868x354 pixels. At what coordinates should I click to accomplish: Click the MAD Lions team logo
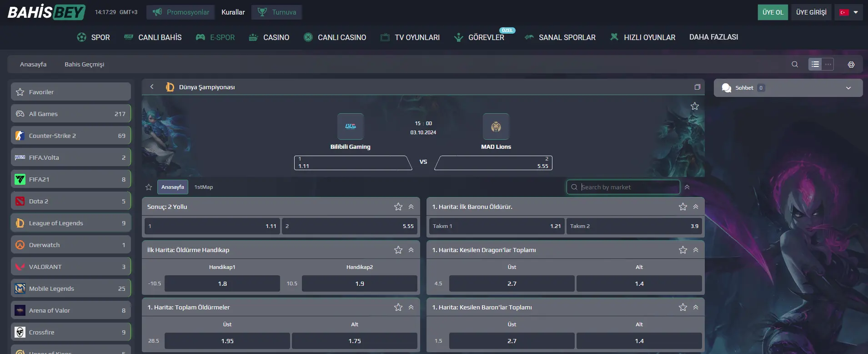tap(496, 126)
